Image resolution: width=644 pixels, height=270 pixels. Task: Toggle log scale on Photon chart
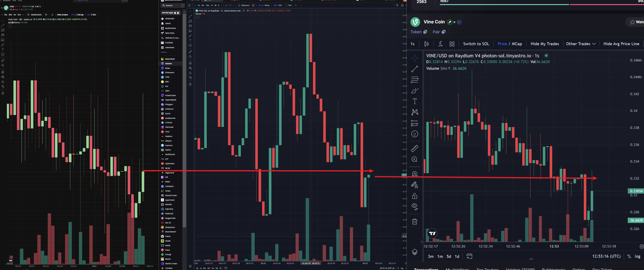(638, 256)
